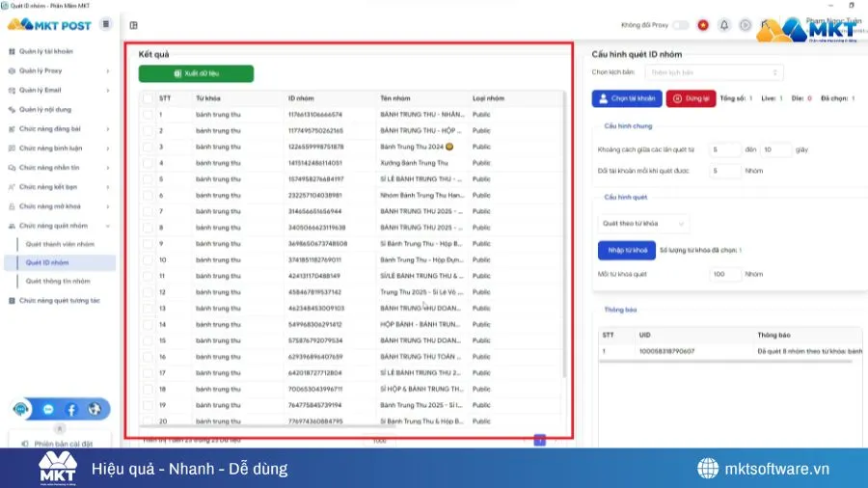Click the MKT POST logo
This screenshot has height=488, width=868.
click(x=50, y=25)
